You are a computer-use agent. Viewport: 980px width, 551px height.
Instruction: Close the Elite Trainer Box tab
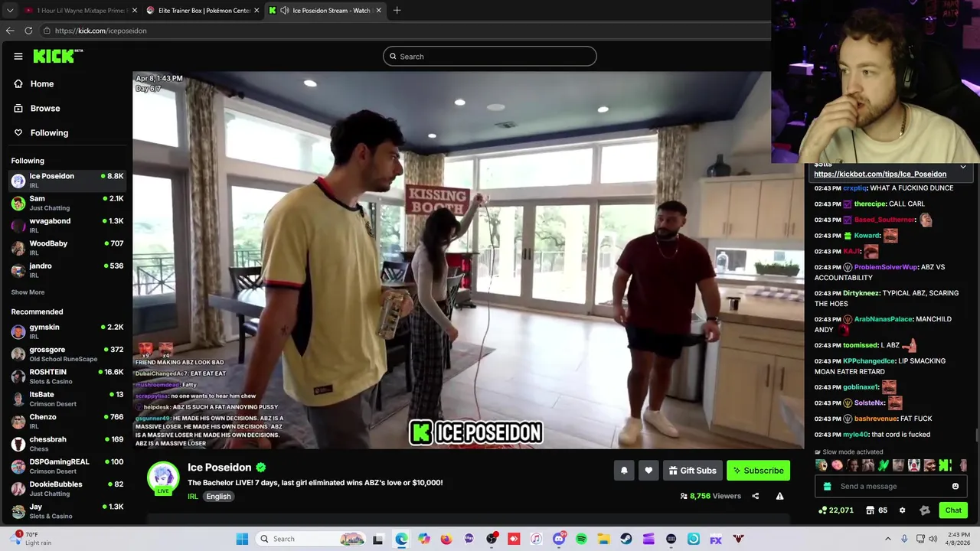click(x=256, y=10)
